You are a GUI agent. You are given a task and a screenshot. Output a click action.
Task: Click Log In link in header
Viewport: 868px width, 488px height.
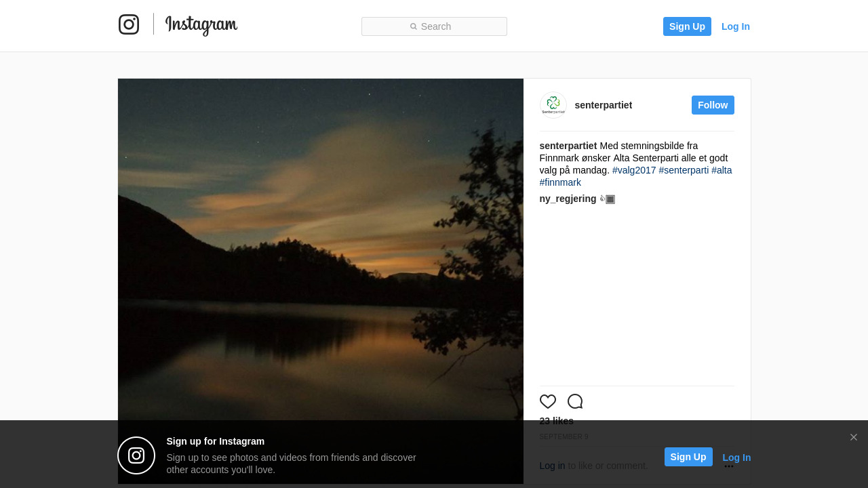click(736, 26)
